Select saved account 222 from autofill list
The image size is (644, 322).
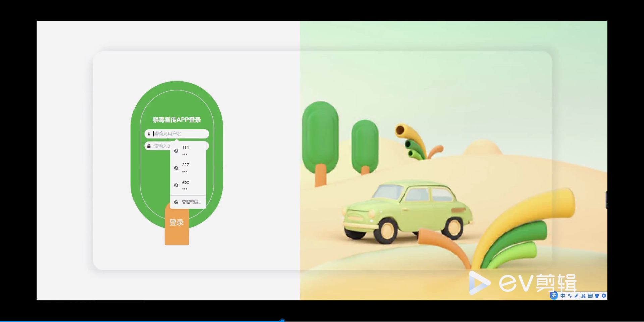[188, 168]
